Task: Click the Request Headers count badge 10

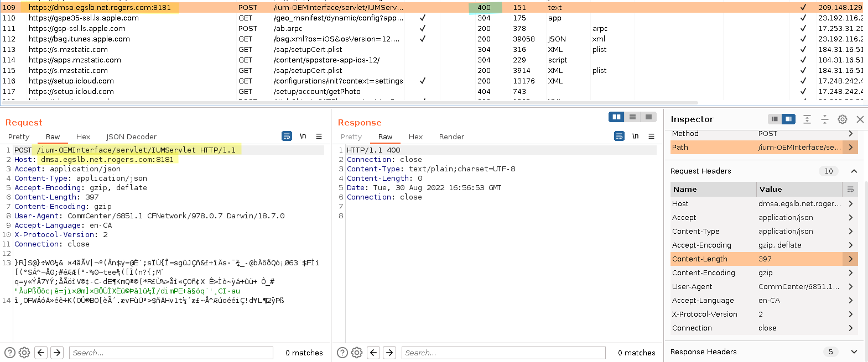Action: (x=829, y=171)
